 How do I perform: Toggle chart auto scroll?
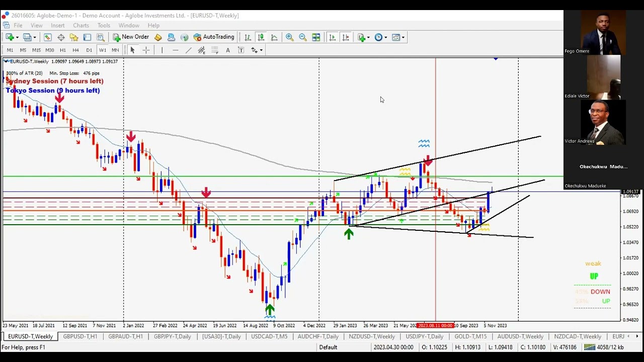[x=332, y=37]
